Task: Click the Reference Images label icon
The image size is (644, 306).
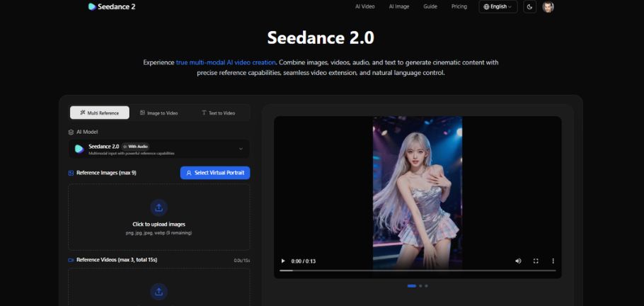Action: 71,173
